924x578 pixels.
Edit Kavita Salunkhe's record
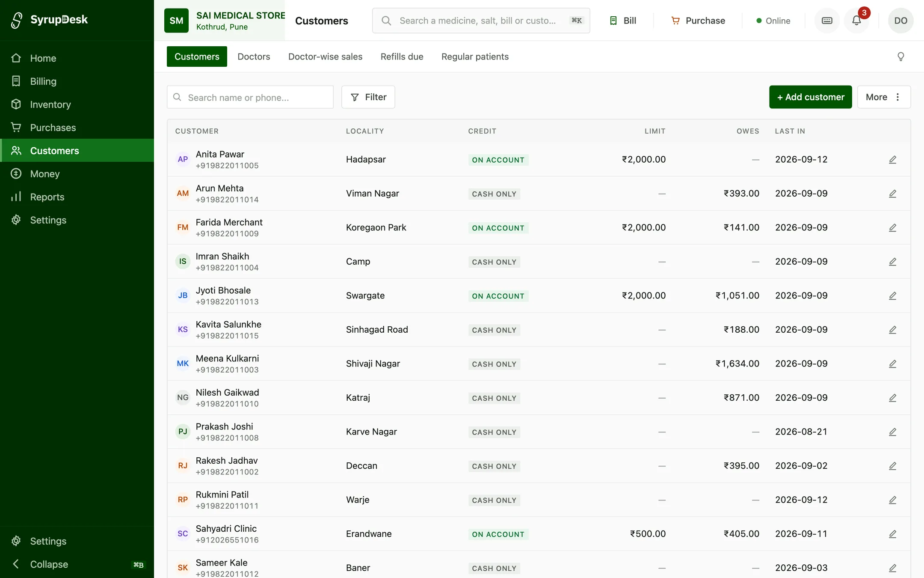point(892,330)
